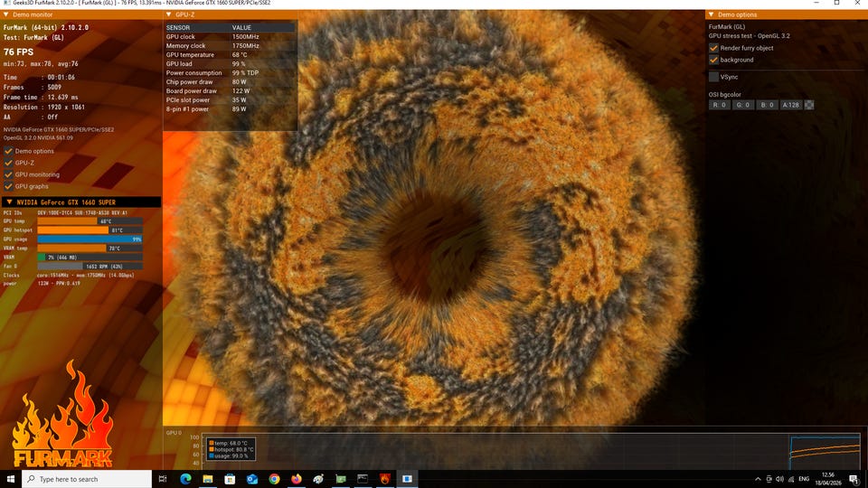Viewport: 868px width, 488px height.
Task: Open the FurMark flame taskbar icon
Action: [x=385, y=479]
